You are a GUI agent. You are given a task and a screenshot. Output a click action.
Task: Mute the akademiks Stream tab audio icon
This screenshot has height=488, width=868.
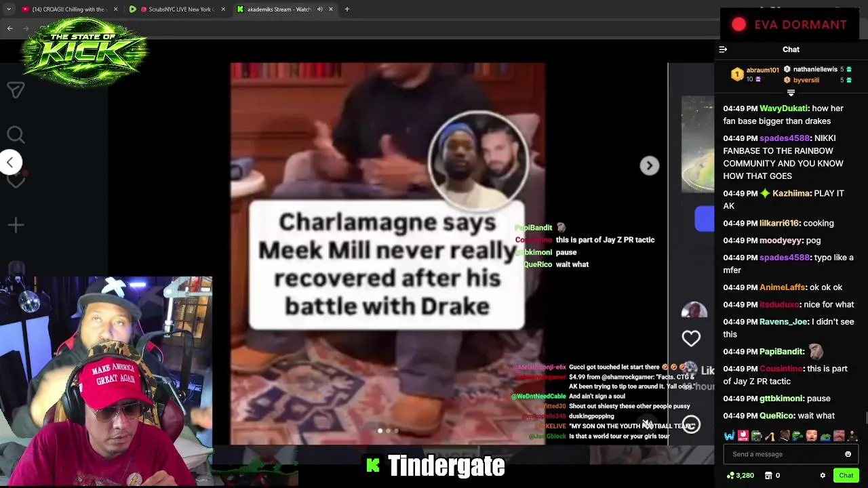click(319, 9)
